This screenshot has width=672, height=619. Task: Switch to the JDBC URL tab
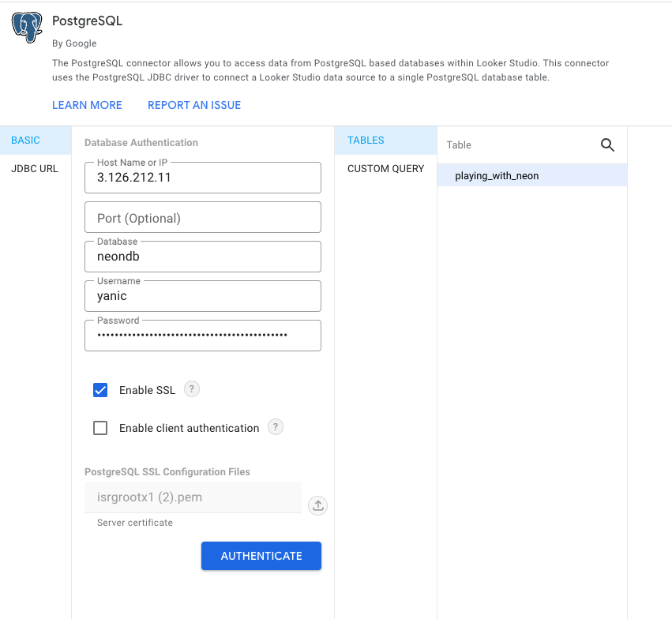tap(36, 169)
